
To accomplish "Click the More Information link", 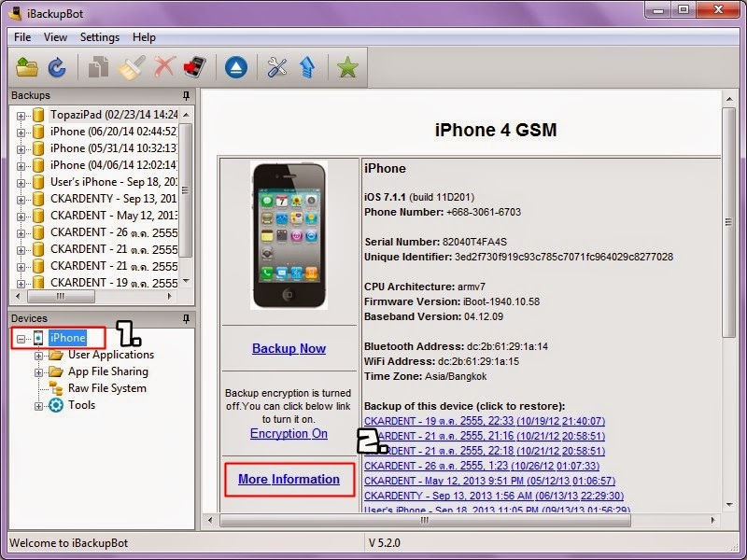I will [289, 479].
